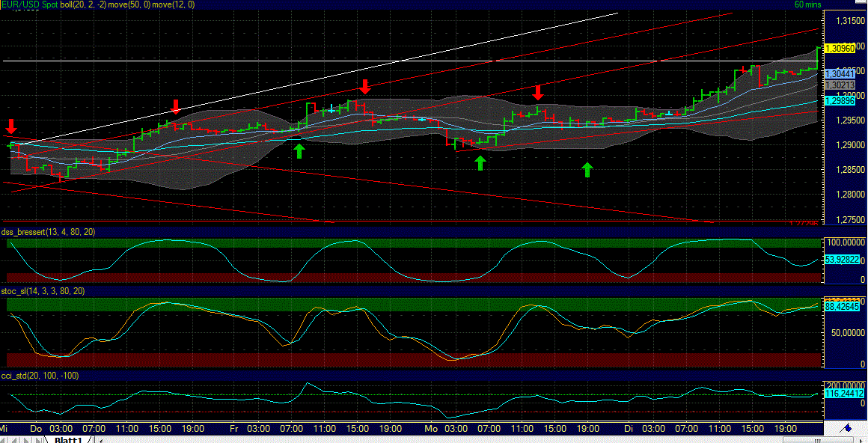The height and width of the screenshot is (443, 868).
Task: Open the 60 mins timeframe selector
Action: point(807,4)
